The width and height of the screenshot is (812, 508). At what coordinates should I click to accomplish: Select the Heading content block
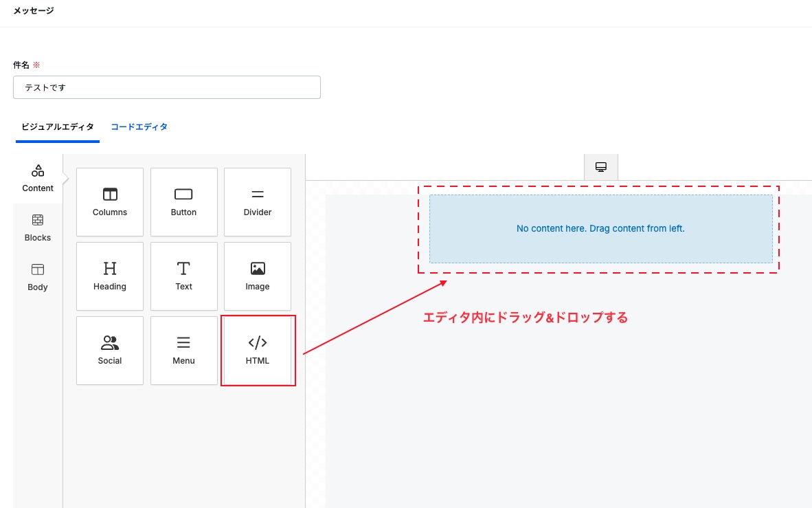(110, 276)
